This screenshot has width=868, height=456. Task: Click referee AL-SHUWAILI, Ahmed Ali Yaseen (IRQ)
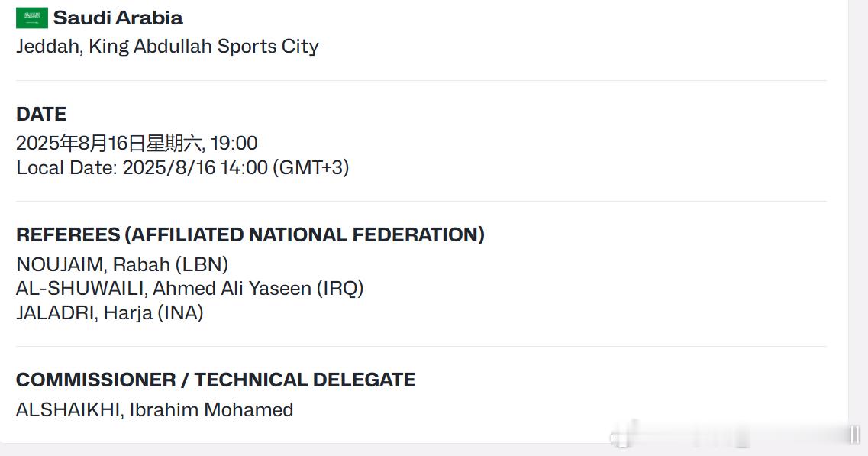click(x=190, y=288)
